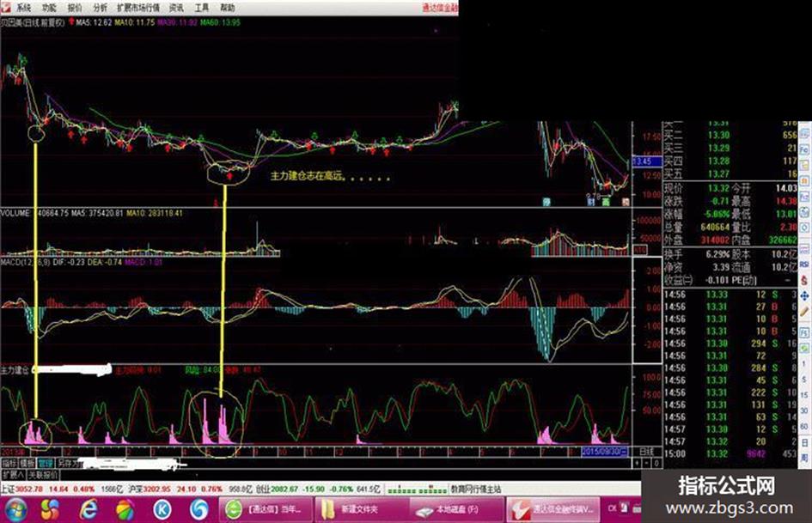Click the - zoom button under 日线
The image size is (812, 523).
click(647, 463)
